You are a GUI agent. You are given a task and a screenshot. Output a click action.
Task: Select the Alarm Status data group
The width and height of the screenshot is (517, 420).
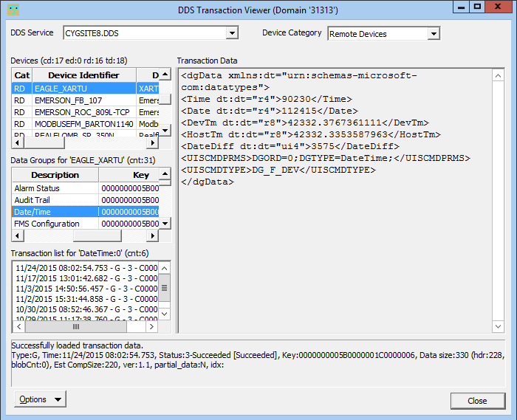pyautogui.click(x=85, y=188)
